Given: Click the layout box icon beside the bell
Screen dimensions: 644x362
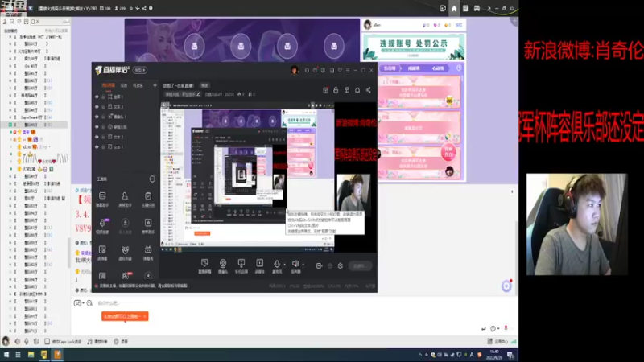Looking at the screenshot, I should [x=347, y=90].
